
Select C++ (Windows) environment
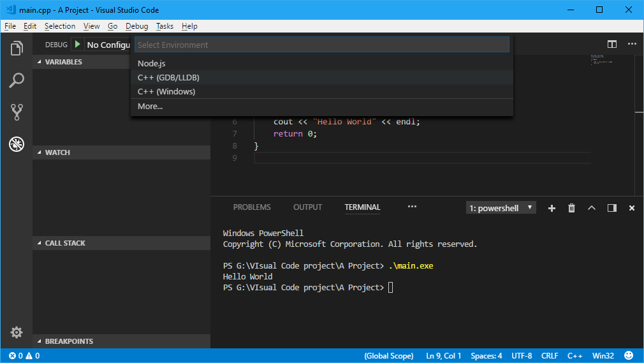322,91
